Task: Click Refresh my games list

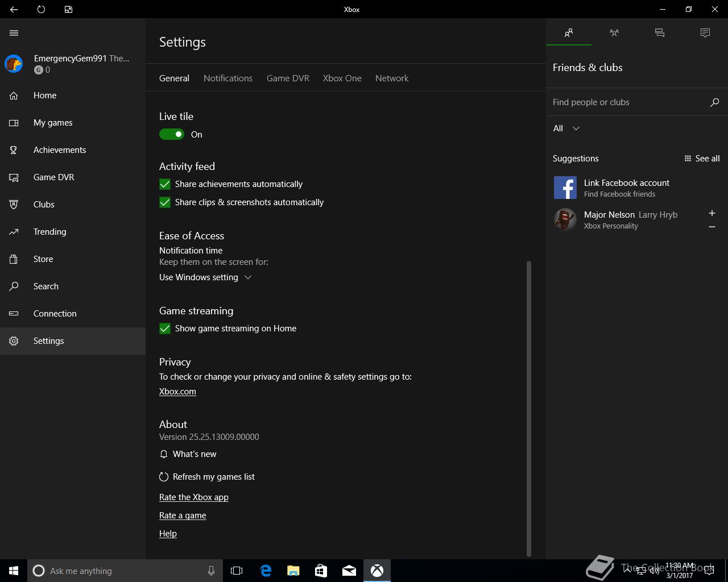Action: [207, 477]
